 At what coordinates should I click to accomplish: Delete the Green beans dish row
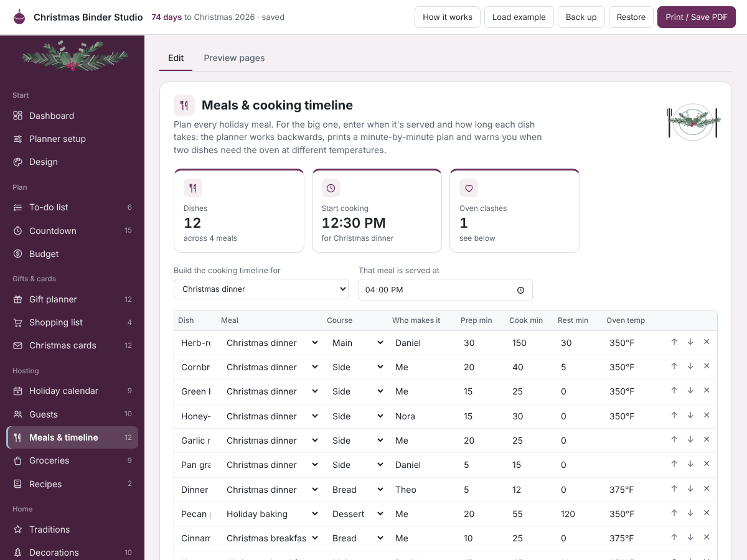pyautogui.click(x=707, y=391)
